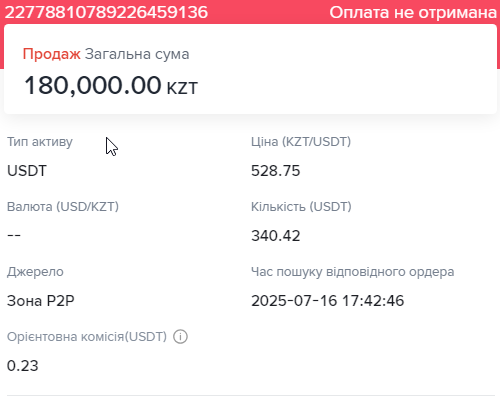Click the 180,000.00 KZT total amount

coord(111,85)
